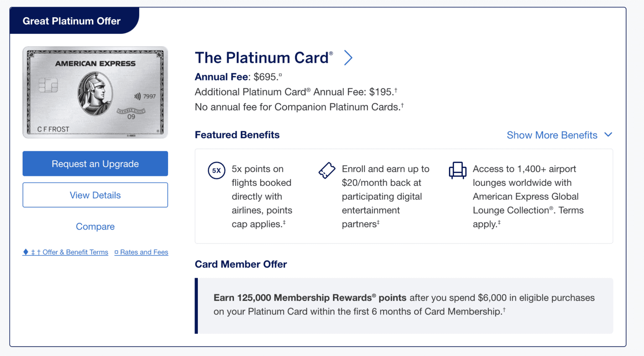This screenshot has height=356, width=644.
Task: Click the ticket icon beside digital entertainment benefit
Action: click(327, 170)
